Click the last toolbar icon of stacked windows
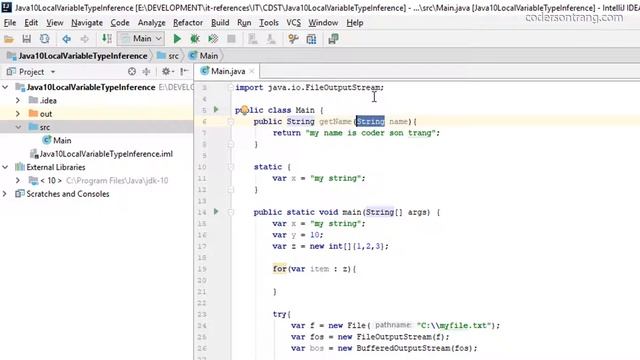This screenshot has width=640, height=360. pyautogui.click(x=333, y=39)
